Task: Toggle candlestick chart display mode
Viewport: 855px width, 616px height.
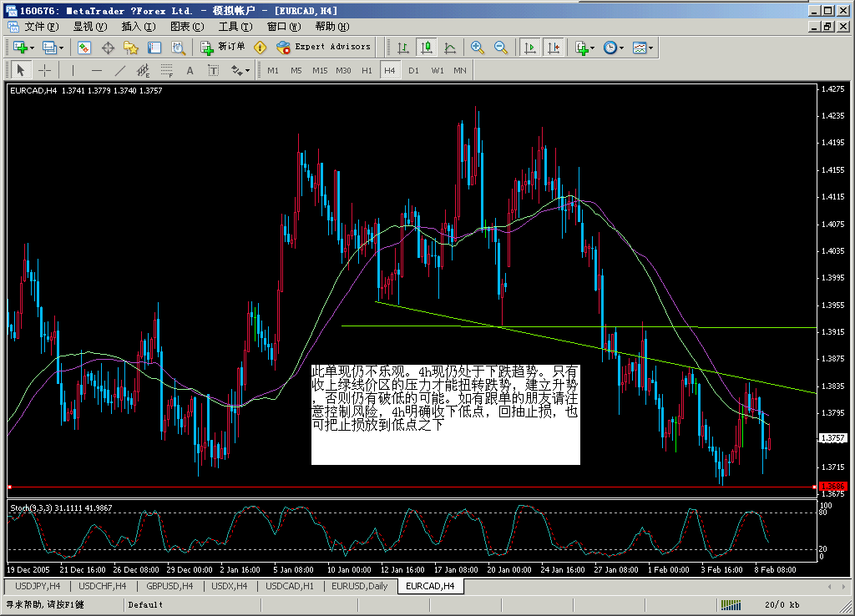Action: (427, 48)
